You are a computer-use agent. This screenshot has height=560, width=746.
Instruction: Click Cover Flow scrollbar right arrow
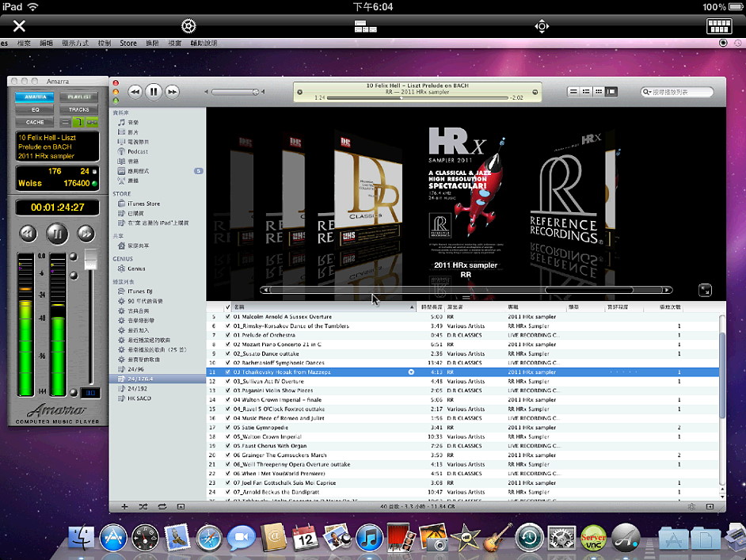point(667,290)
